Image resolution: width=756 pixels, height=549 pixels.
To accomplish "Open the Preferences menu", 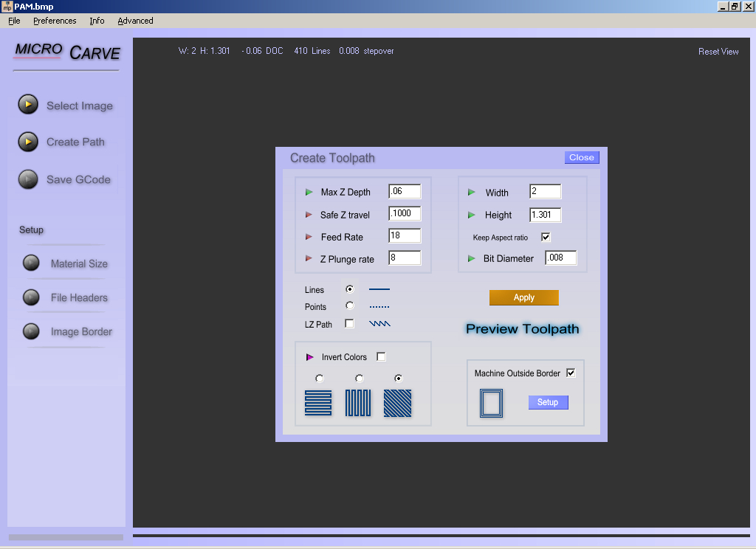I will [55, 21].
